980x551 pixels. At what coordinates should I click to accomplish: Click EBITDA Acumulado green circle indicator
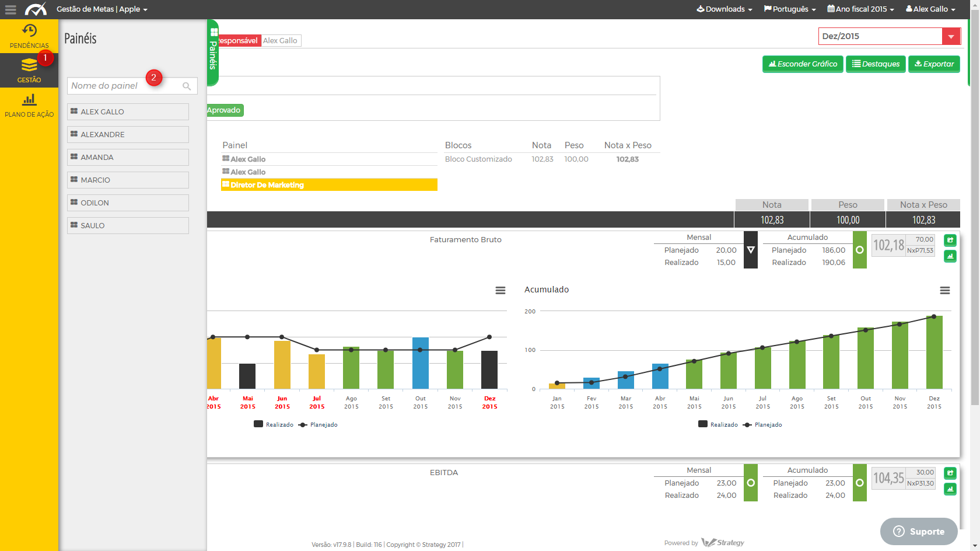[860, 483]
